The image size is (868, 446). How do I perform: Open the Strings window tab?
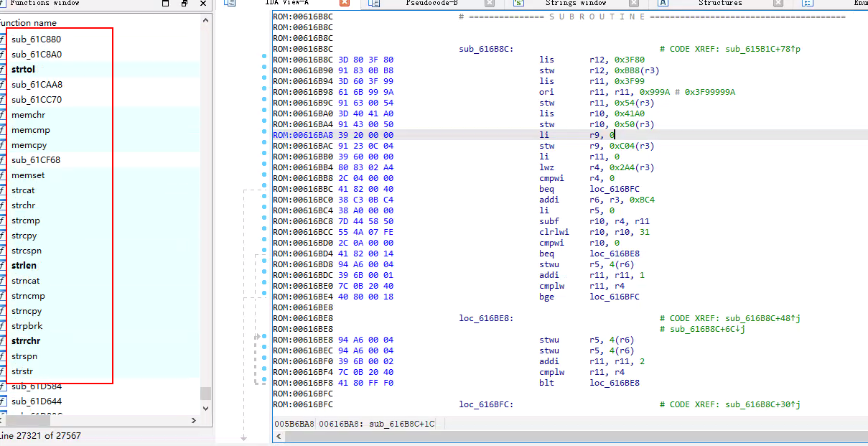click(x=576, y=3)
